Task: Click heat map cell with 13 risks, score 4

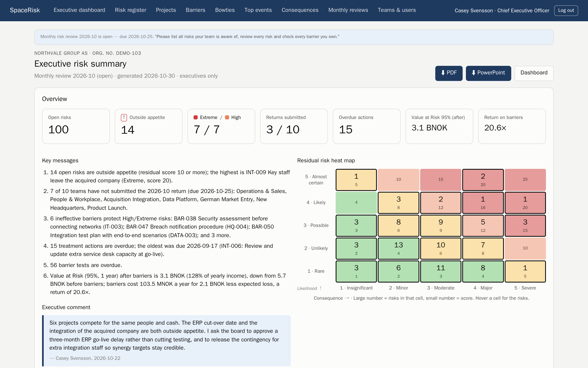Action: [399, 248]
